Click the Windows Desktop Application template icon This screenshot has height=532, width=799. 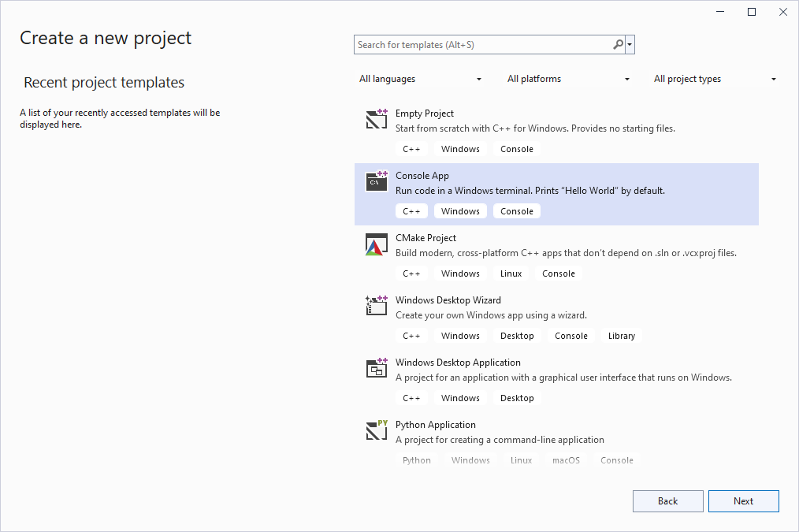click(376, 368)
